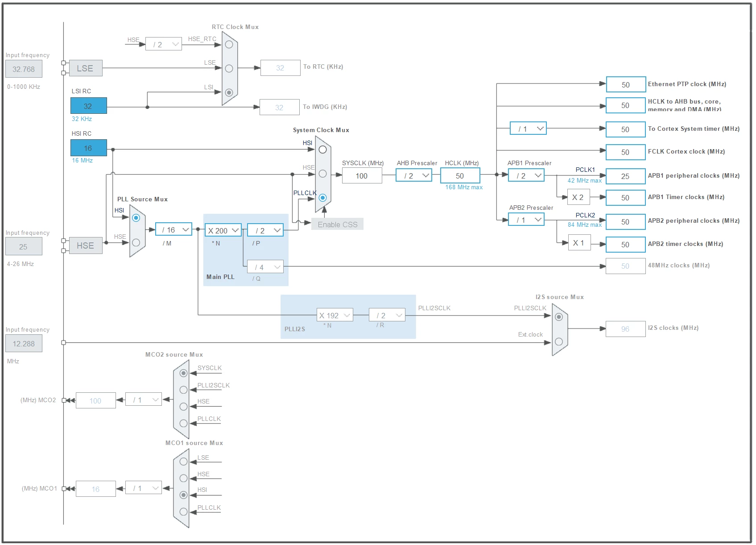Viewport: 756px width, 545px height.
Task: Select PLLI2SCLK in MCO2 source Mux
Action: 183,390
